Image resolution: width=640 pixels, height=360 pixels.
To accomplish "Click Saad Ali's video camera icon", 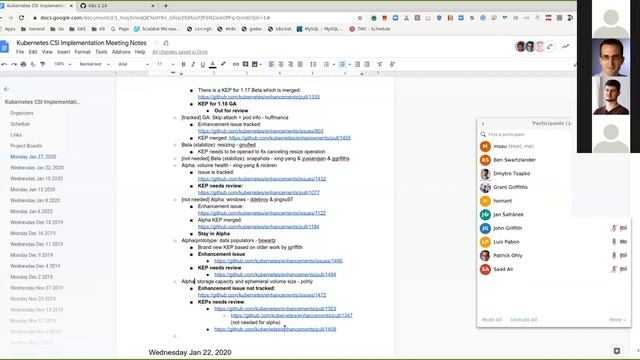I will coord(623,269).
